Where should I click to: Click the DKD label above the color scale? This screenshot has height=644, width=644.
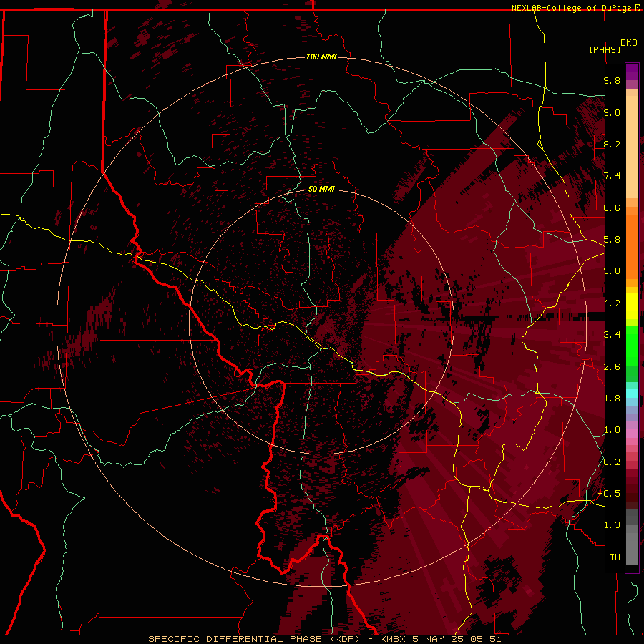629,43
